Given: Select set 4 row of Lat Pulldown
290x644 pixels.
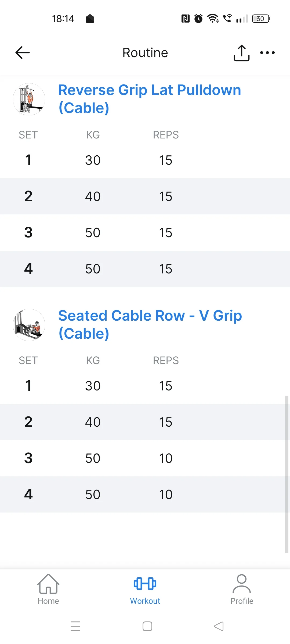Looking at the screenshot, I should tap(145, 269).
